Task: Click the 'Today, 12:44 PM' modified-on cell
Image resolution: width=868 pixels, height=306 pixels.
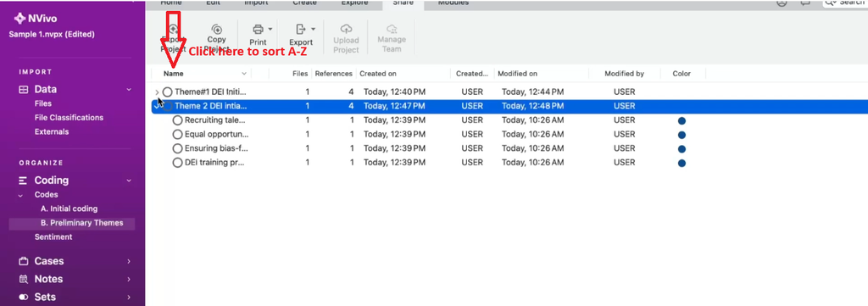Action: (x=533, y=92)
